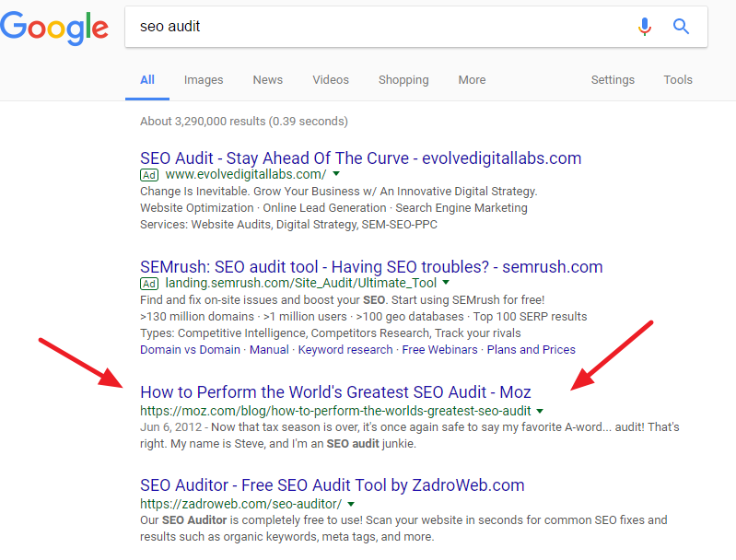This screenshot has width=736, height=560.
Task: Click the Google logo
Action: (x=54, y=29)
